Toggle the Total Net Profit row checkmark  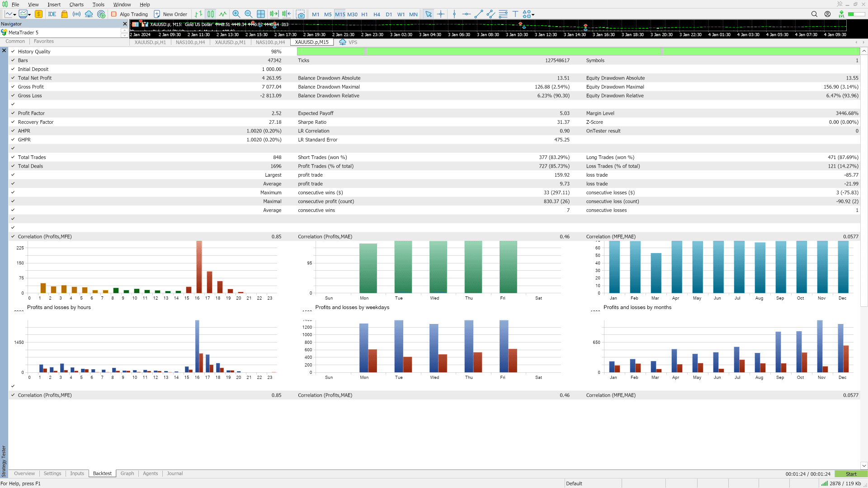[13, 78]
